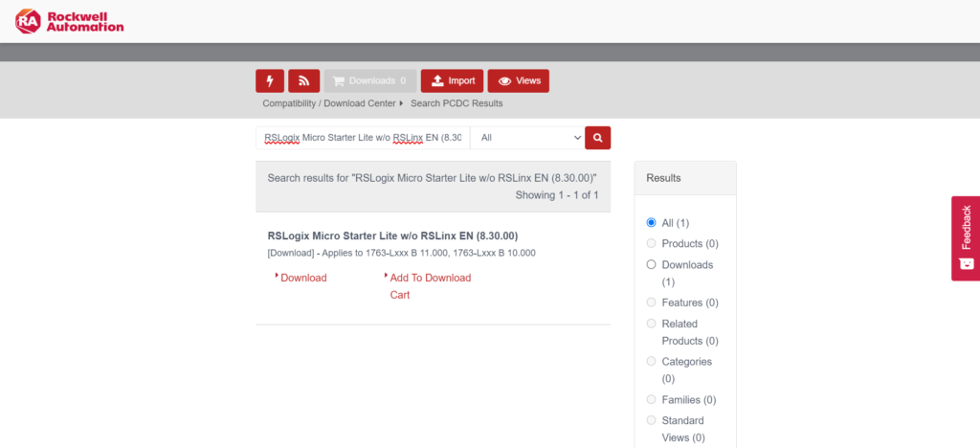Click the Feedback smiley face icon
980x448 pixels.
point(967,263)
